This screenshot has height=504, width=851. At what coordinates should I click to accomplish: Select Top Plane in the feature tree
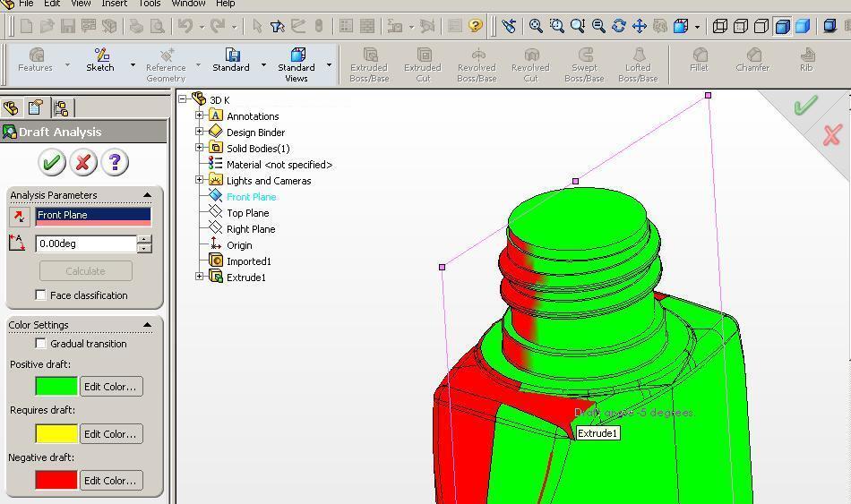coord(247,213)
